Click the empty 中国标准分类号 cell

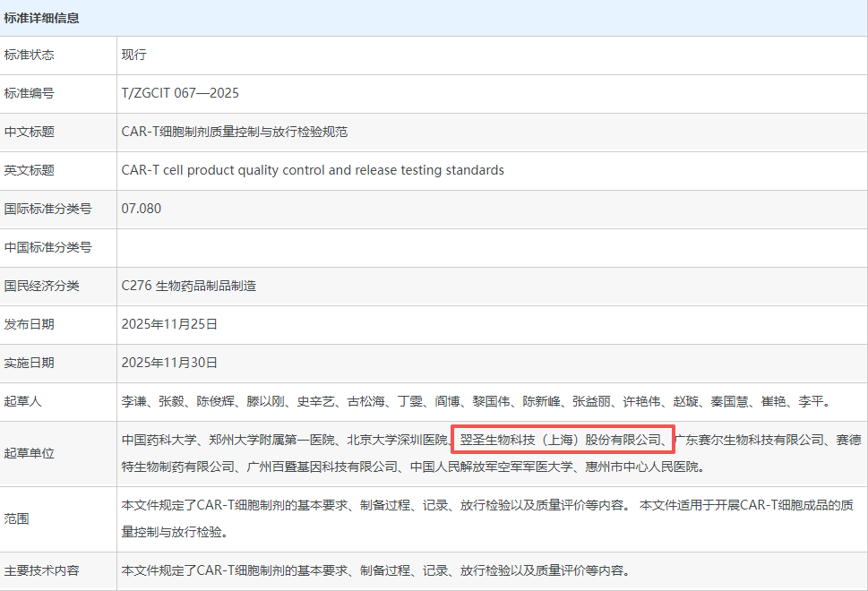point(358,247)
